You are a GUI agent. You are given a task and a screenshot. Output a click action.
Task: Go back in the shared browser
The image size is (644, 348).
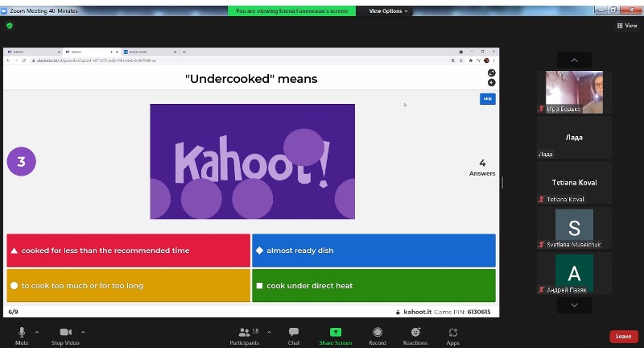[x=8, y=60]
